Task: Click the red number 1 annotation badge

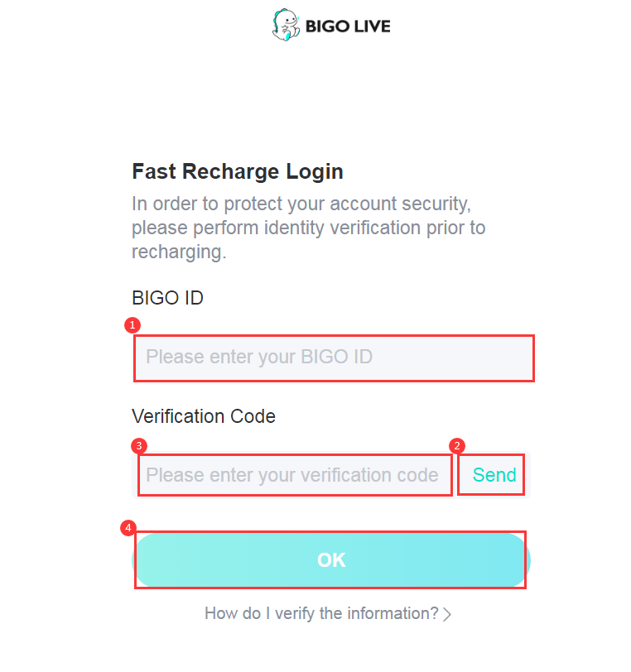Action: coord(132,325)
